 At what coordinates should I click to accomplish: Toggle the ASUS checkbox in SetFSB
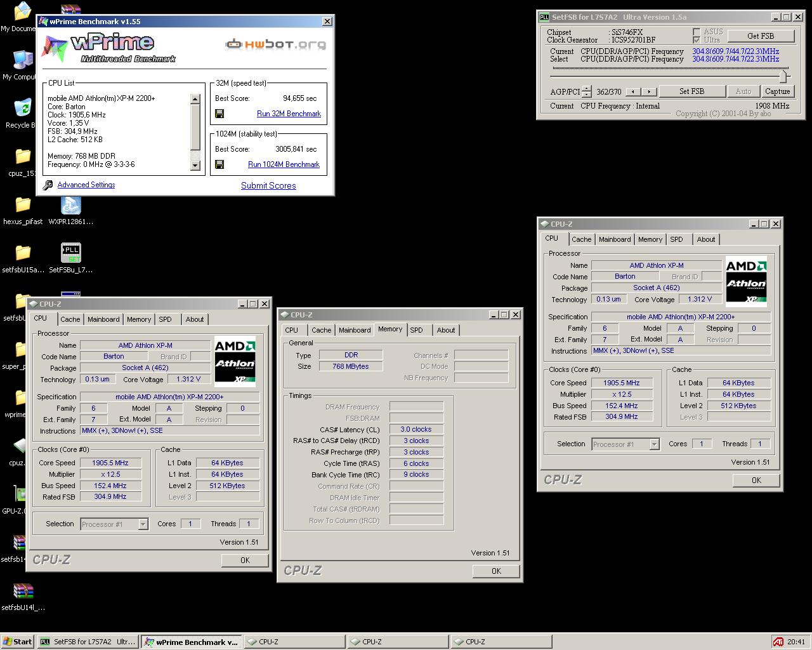click(x=697, y=32)
